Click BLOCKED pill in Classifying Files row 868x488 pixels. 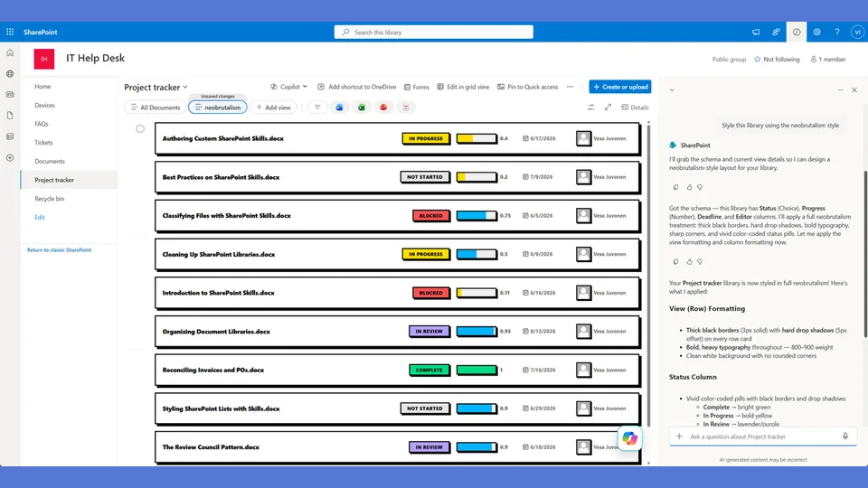430,216
